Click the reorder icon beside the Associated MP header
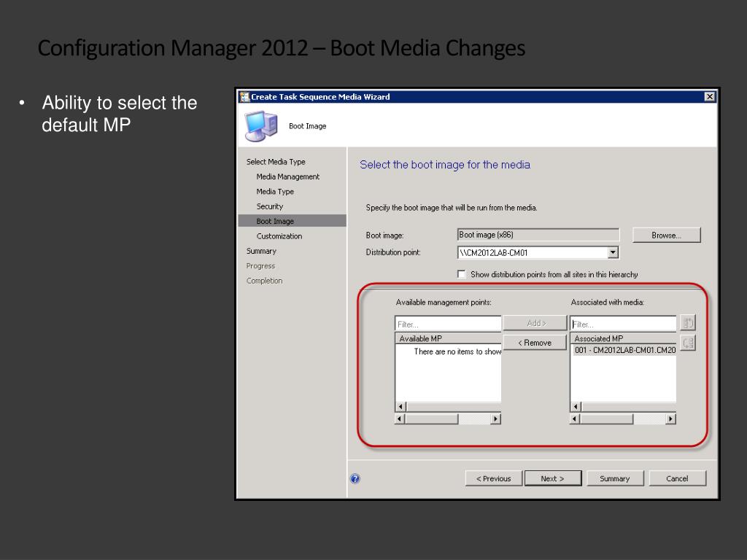 click(688, 343)
